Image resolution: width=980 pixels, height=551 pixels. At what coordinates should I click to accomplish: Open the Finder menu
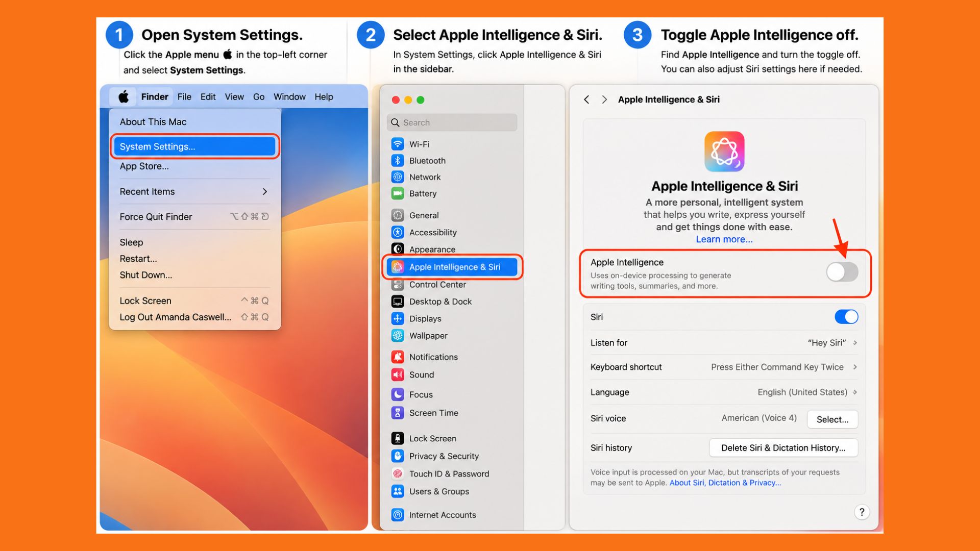click(x=155, y=96)
